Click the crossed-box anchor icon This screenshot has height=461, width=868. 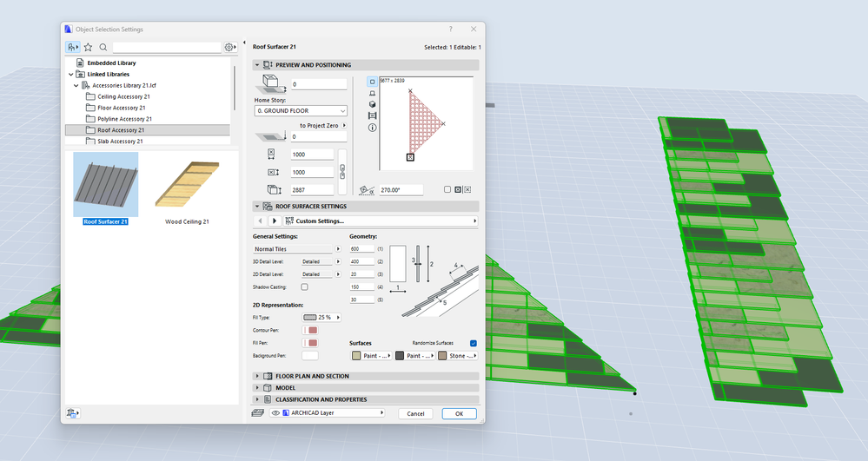(x=467, y=189)
